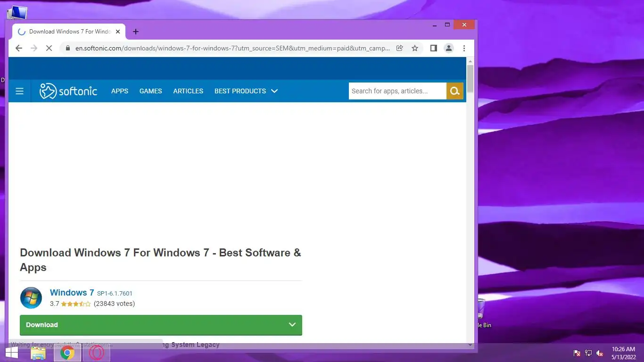Open File Explorer from taskbar
The height and width of the screenshot is (362, 644).
click(x=38, y=353)
